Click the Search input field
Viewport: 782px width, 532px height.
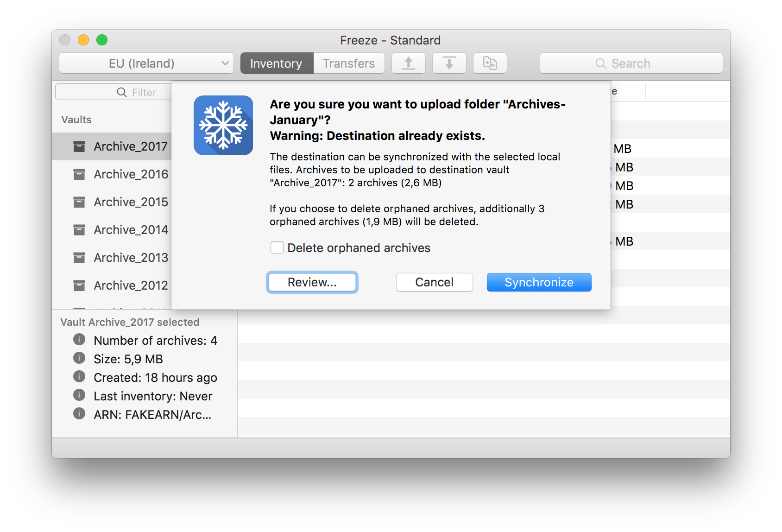(631, 63)
